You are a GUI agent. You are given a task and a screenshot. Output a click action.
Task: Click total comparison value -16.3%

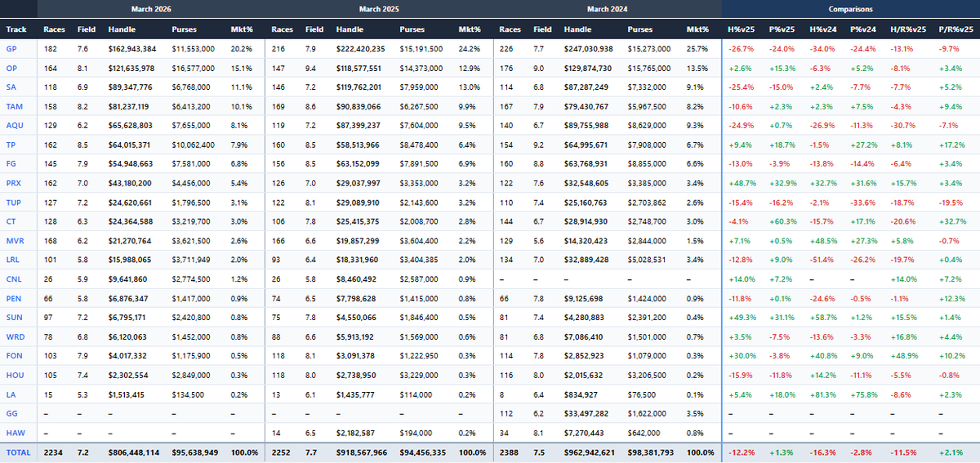coord(822,452)
